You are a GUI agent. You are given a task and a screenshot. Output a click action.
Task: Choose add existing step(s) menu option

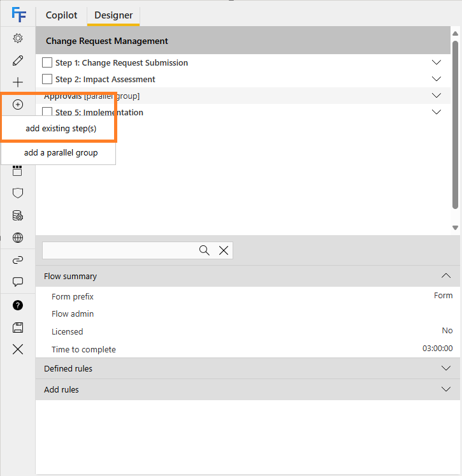pos(61,129)
